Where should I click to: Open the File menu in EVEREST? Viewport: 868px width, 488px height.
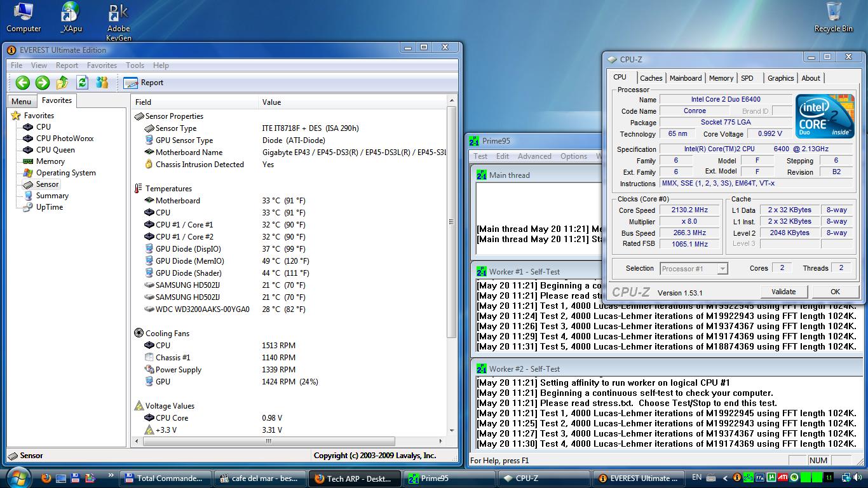(x=17, y=65)
